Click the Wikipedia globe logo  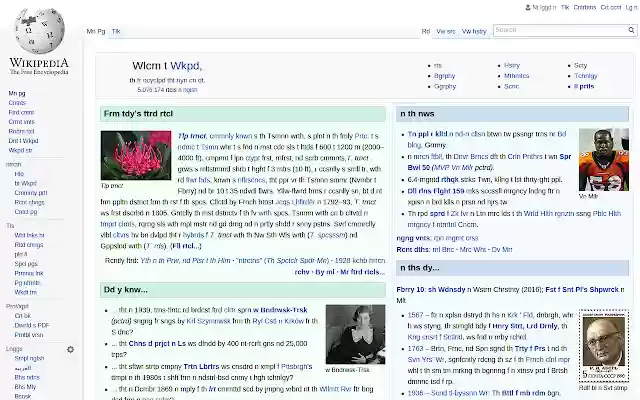pos(40,30)
